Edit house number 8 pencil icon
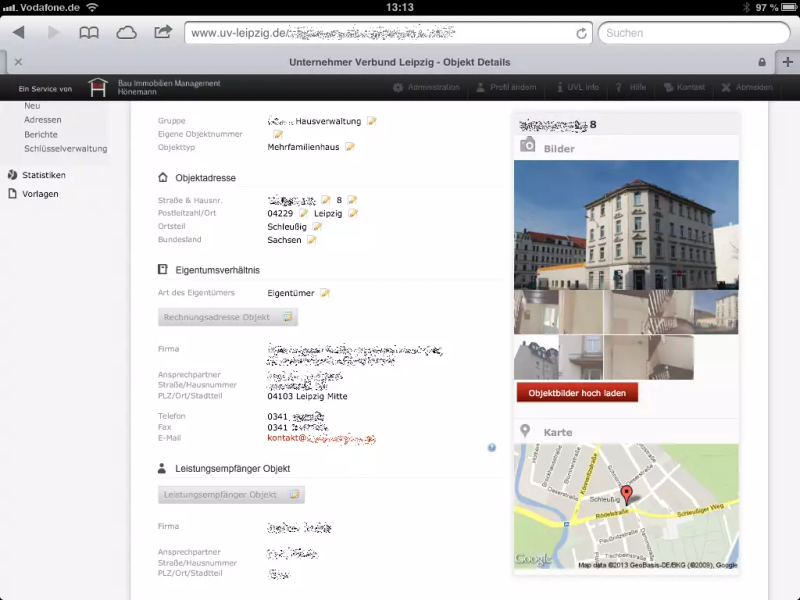The height and width of the screenshot is (600, 800). tap(353, 200)
